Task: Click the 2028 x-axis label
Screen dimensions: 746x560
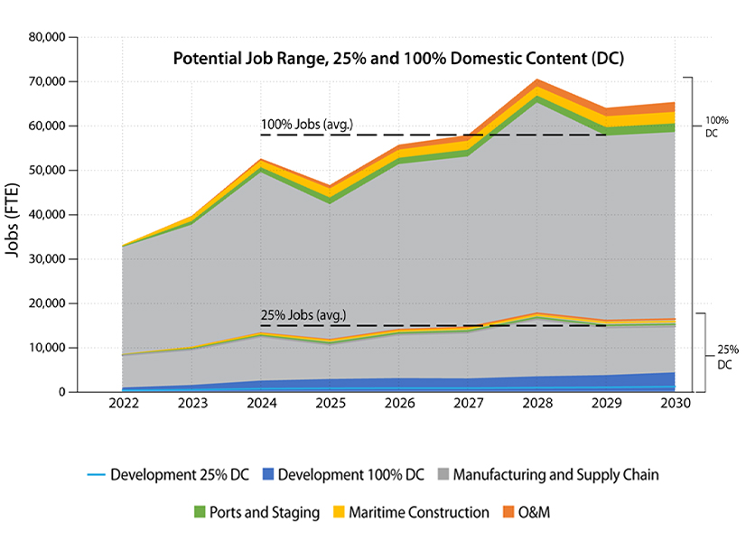Action: pos(536,406)
